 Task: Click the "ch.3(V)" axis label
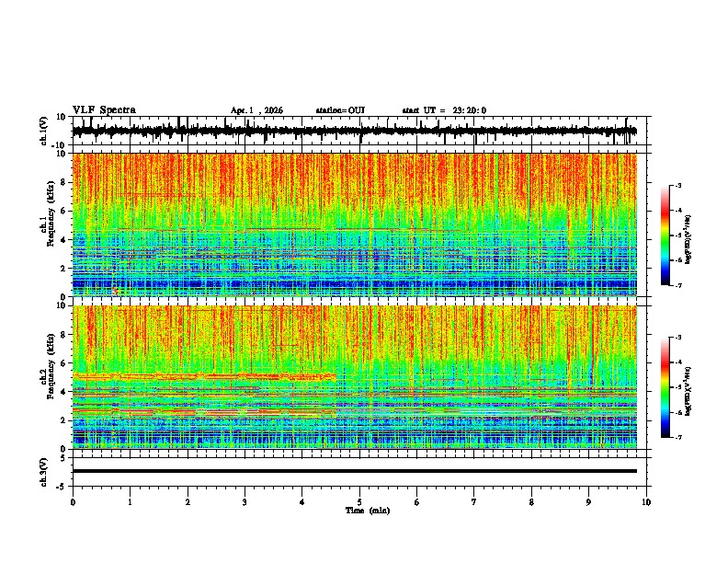[43, 472]
